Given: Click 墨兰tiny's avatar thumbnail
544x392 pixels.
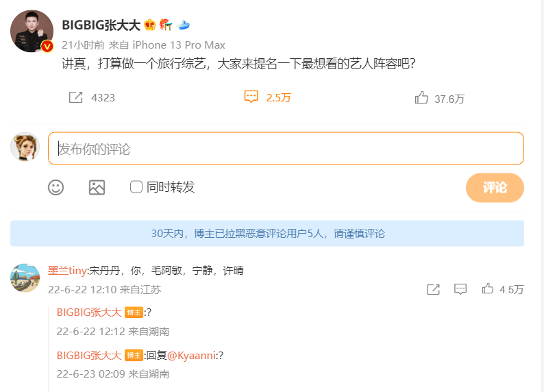Looking at the screenshot, I should [x=25, y=278].
